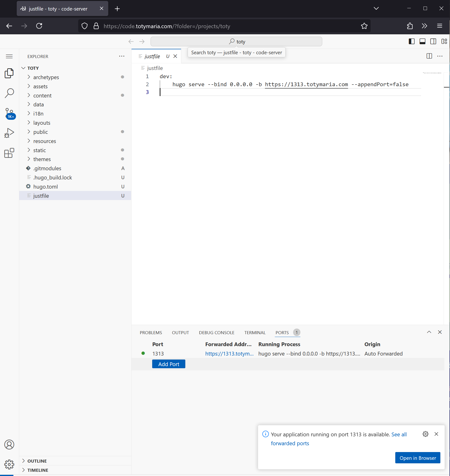Switch to the DEBUG CONSOLE tab
The image size is (450, 476).
click(x=217, y=333)
